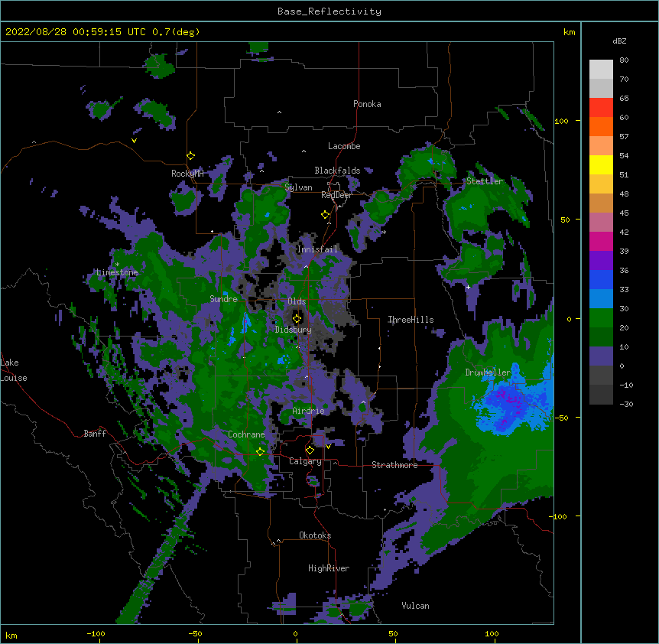The height and width of the screenshot is (644, 659).
Task: Click the Banff label
Action: click(x=95, y=434)
